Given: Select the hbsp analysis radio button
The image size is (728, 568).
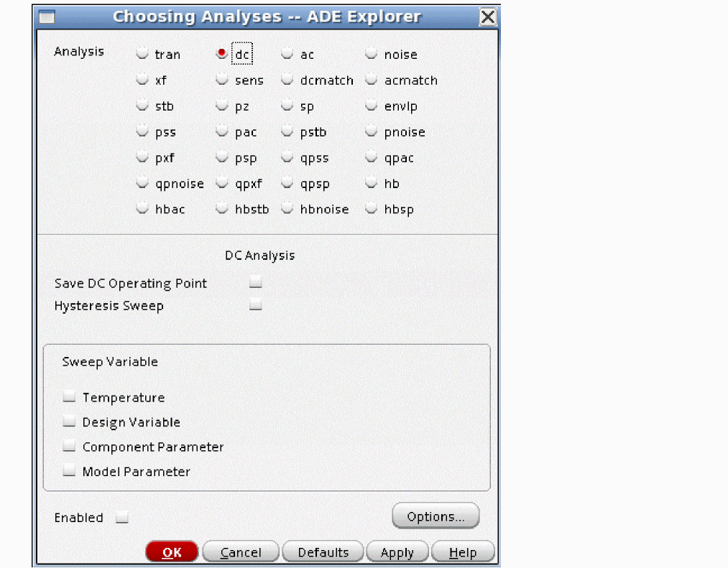Looking at the screenshot, I should 371,209.
